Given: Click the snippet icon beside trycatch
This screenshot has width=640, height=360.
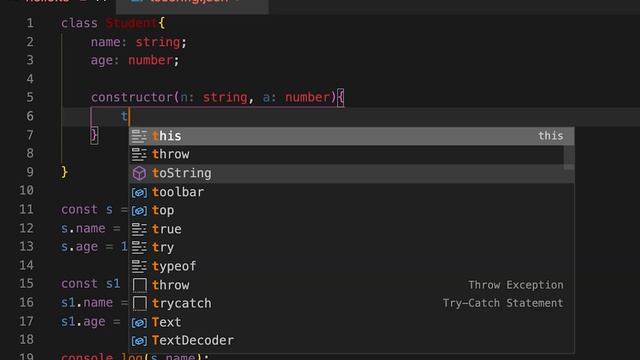Looking at the screenshot, I should click(140, 304).
